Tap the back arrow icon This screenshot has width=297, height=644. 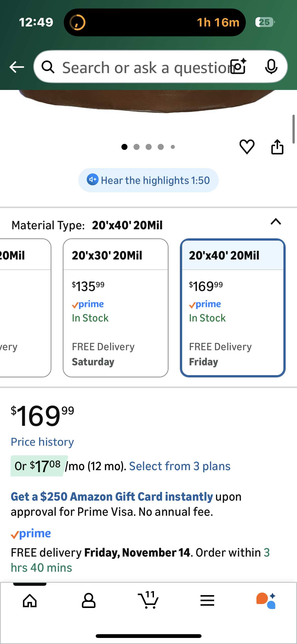click(17, 67)
